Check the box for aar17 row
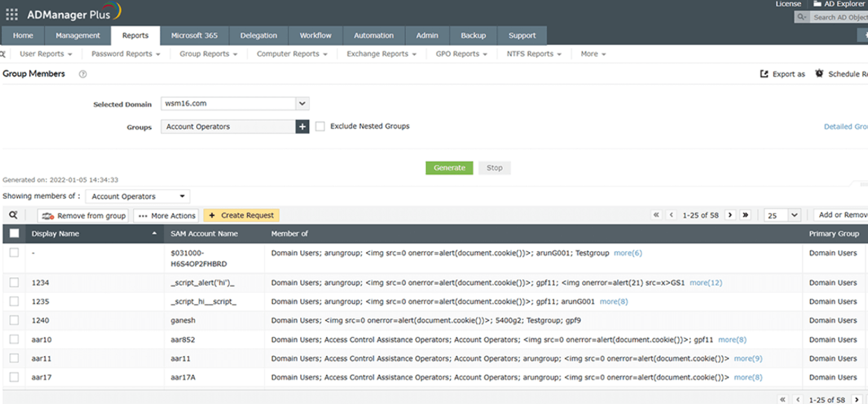 14,377
